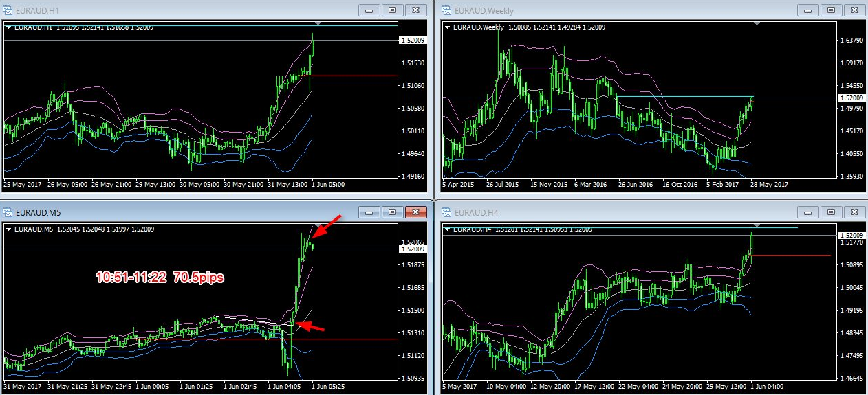Image resolution: width=868 pixels, height=395 pixels.
Task: Select the red horizontal line on H4 chart
Action: pos(791,255)
